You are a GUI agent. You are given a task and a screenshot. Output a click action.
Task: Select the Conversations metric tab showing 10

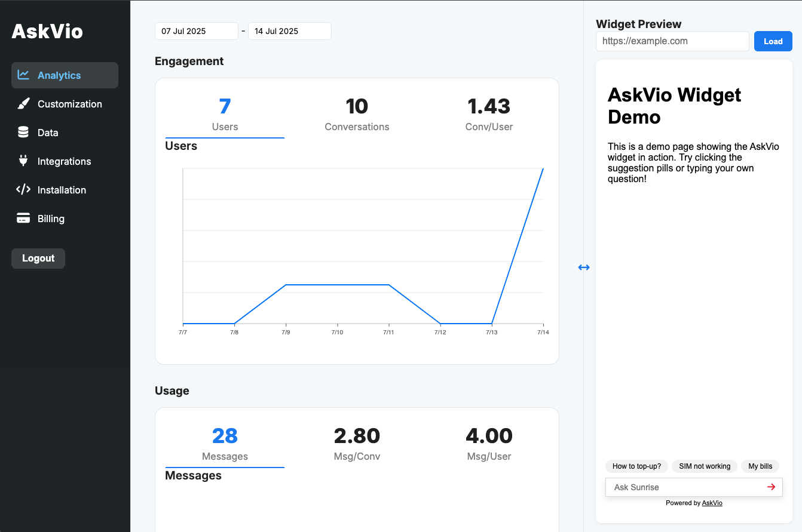tap(357, 115)
